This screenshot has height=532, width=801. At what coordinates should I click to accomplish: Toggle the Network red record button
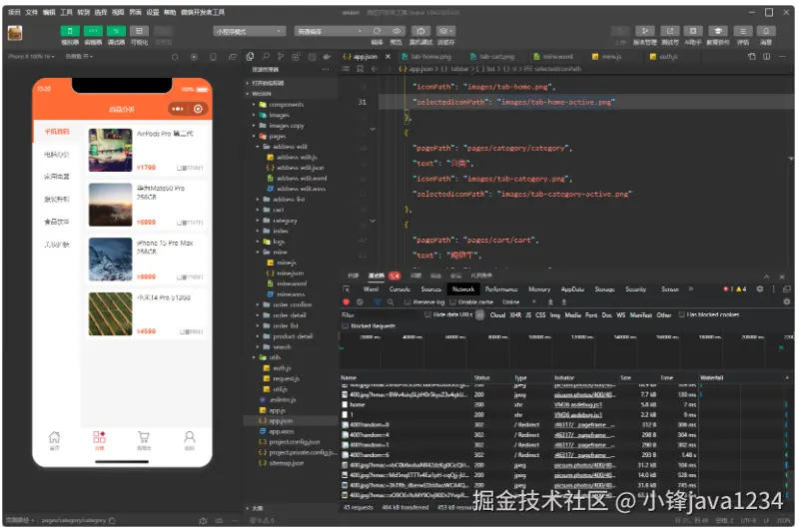[x=347, y=301]
